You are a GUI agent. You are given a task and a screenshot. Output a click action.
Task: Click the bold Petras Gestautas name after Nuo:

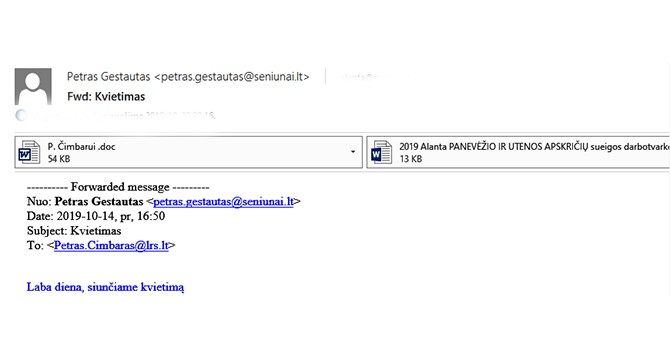tap(99, 202)
